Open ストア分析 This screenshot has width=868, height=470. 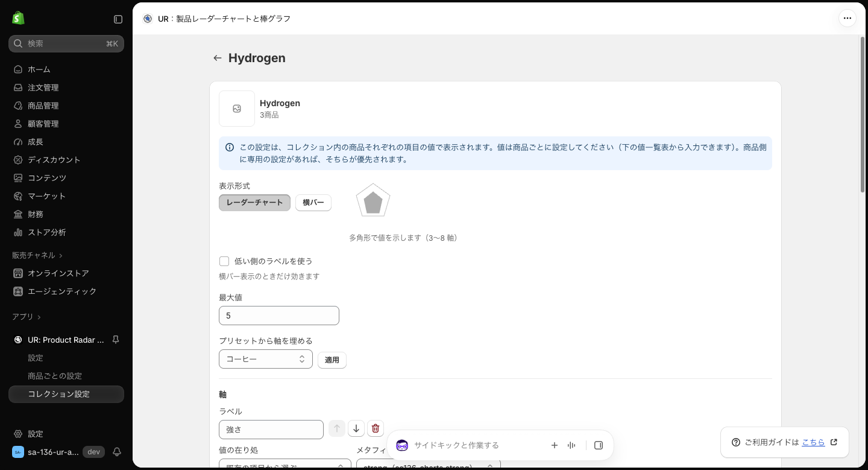coord(66,232)
